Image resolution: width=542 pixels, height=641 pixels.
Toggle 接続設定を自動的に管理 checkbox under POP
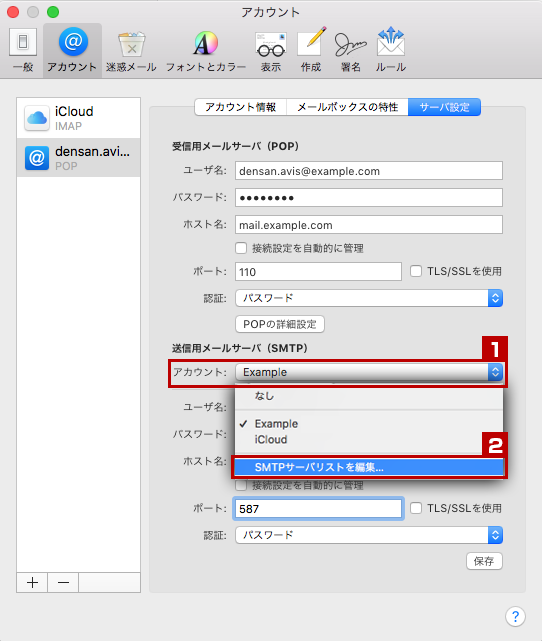click(241, 248)
